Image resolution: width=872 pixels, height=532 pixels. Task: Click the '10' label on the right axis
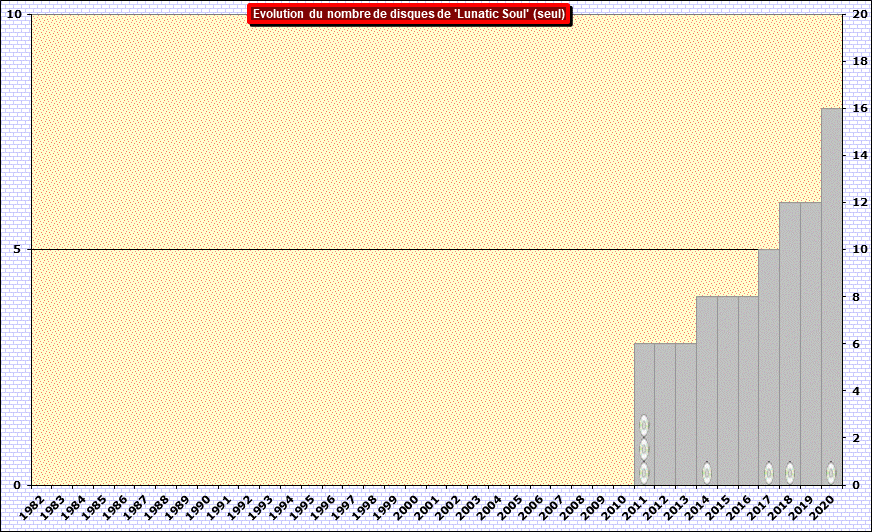[x=860, y=250]
